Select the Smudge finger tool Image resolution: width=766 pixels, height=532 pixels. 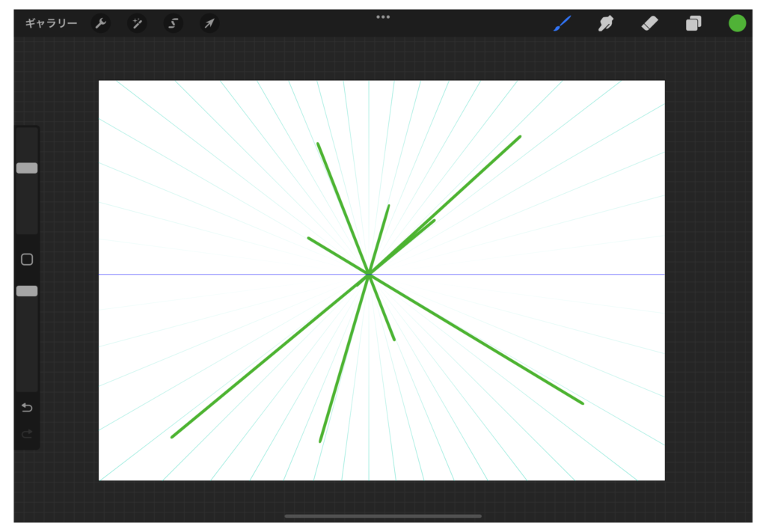pyautogui.click(x=606, y=23)
